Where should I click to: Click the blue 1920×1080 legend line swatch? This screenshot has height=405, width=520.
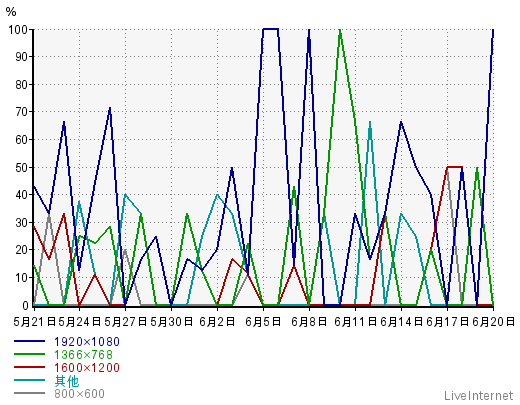[29, 341]
